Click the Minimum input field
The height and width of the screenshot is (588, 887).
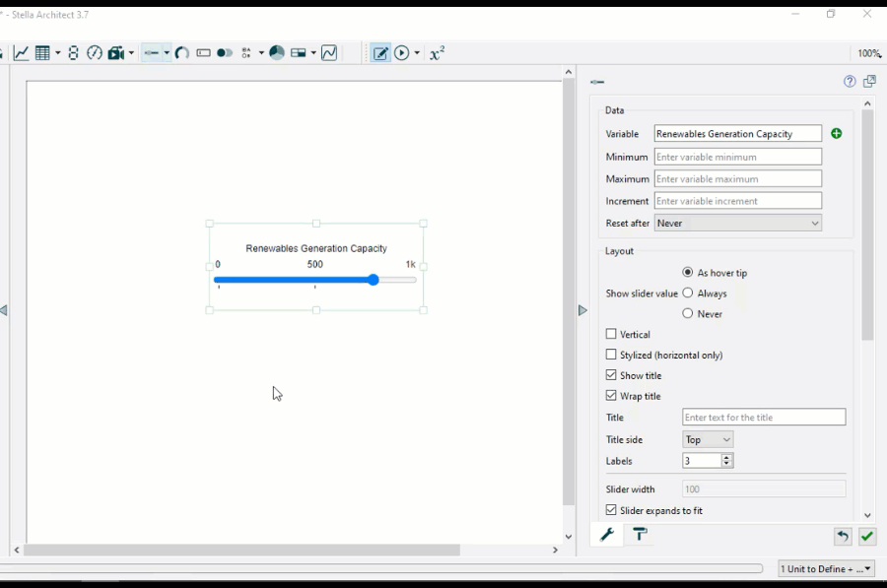click(x=737, y=157)
